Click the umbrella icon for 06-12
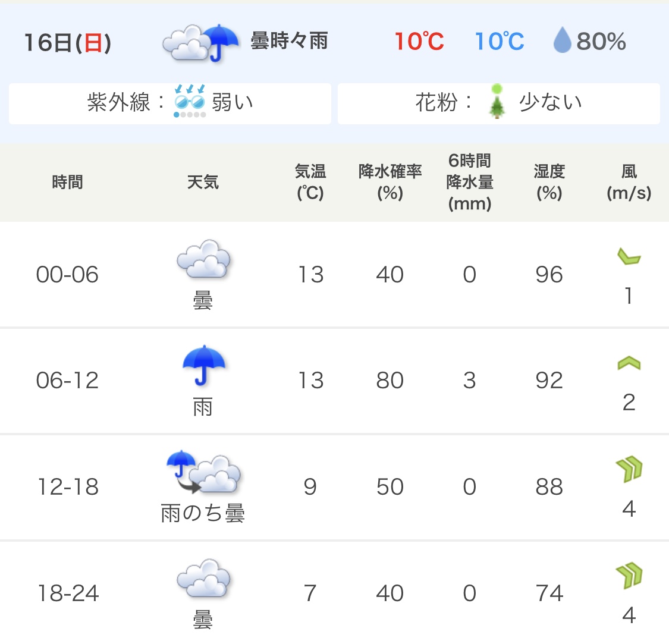 tap(204, 365)
